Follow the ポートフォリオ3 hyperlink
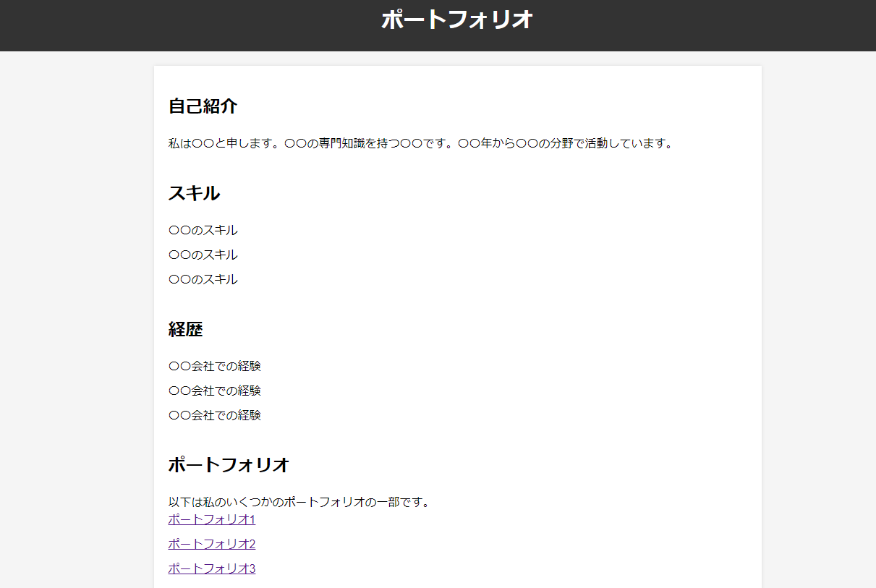Screen dimensions: 876x588 click(x=211, y=568)
